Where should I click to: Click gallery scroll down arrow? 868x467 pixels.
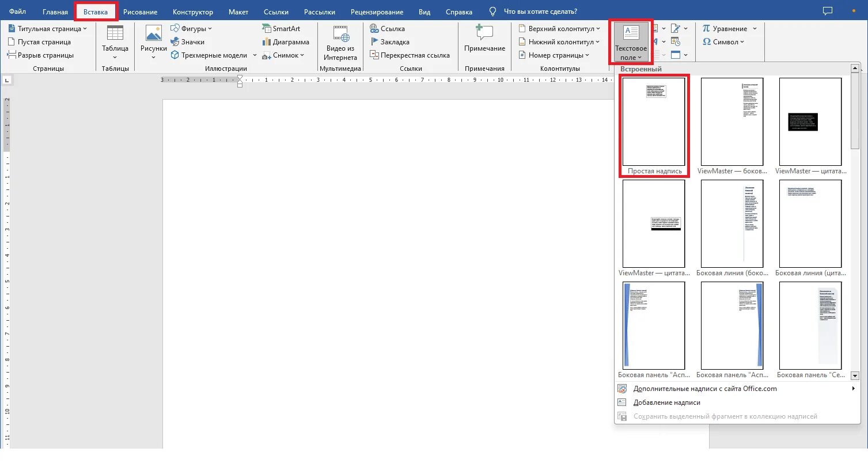click(x=855, y=375)
